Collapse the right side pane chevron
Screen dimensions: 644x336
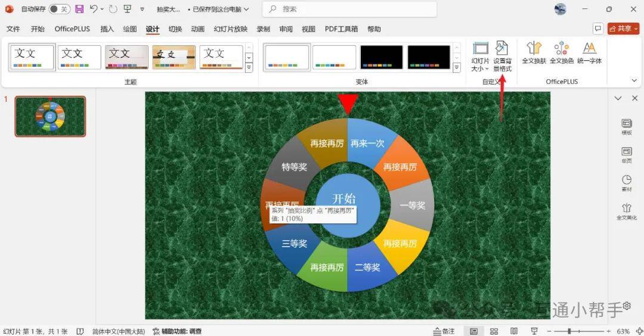[618, 98]
